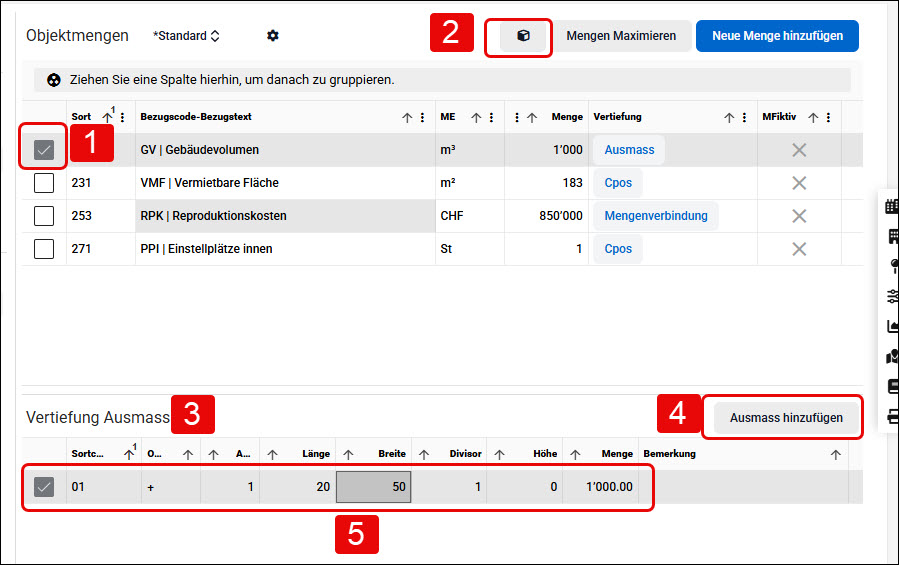Select the Höhe cell with value 0
The width and height of the screenshot is (899, 565).
click(525, 487)
